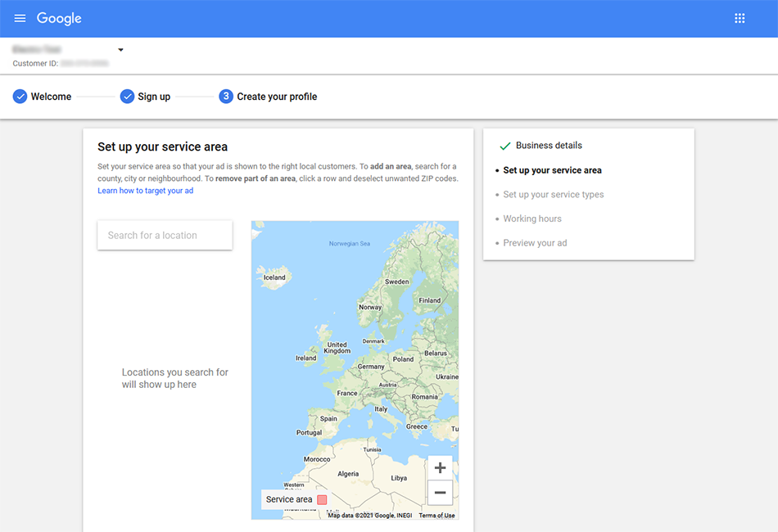Zoom in on the map

coord(440,467)
